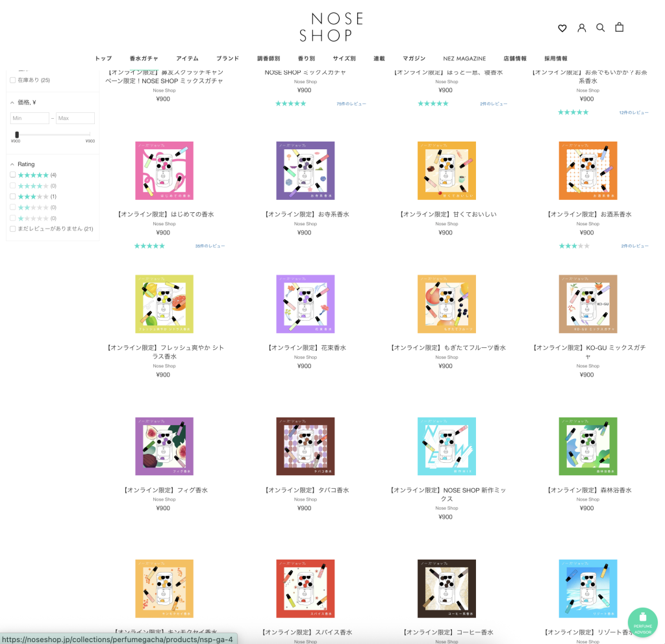
Task: Filter by five-star rating checkbox
Action: point(13,175)
